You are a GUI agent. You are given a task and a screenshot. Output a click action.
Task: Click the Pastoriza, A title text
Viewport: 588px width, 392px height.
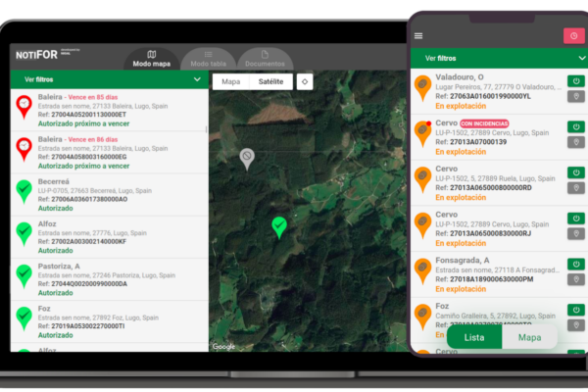click(59, 267)
